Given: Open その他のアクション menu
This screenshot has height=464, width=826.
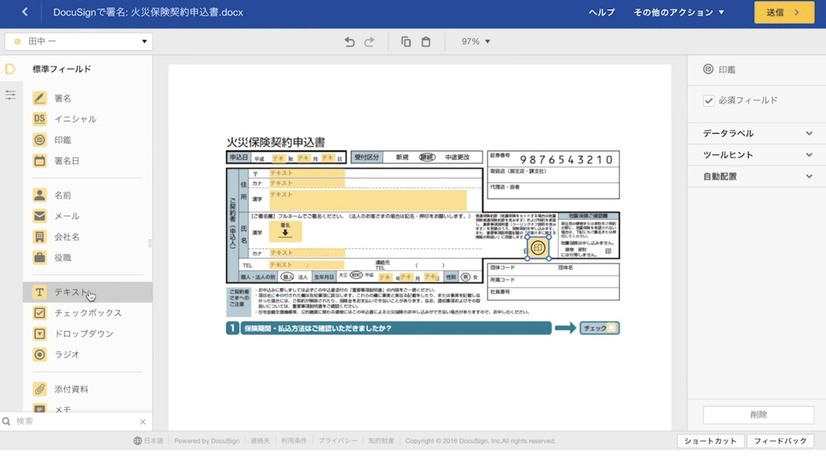Looking at the screenshot, I should click(679, 12).
